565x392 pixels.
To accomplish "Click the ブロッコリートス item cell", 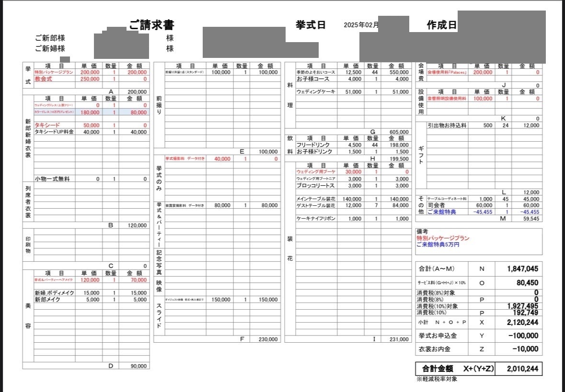I will [315, 186].
